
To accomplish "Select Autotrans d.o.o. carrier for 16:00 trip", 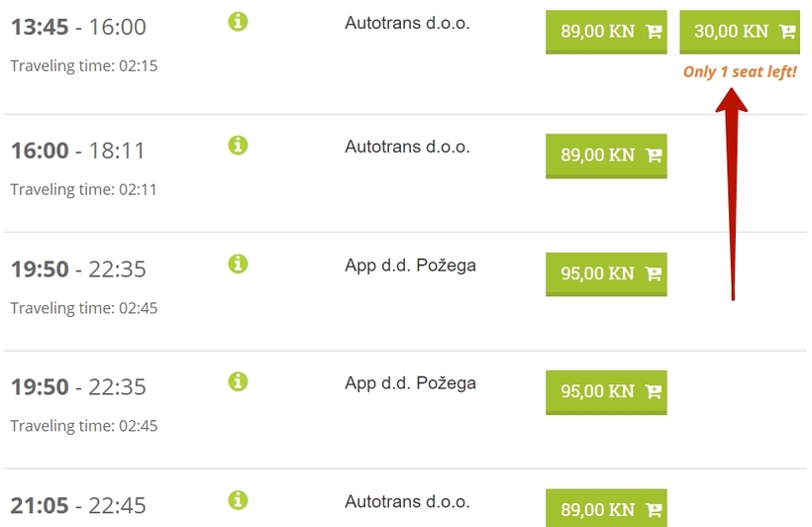I will point(408,147).
